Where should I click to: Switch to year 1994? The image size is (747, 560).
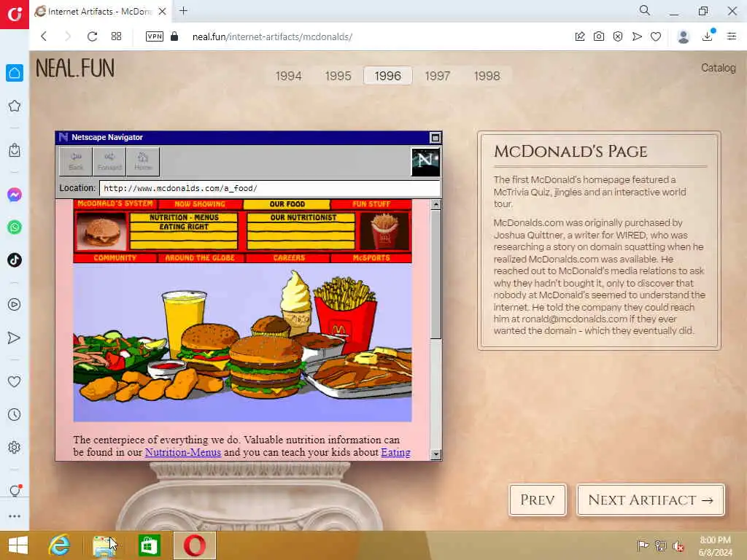288,76
